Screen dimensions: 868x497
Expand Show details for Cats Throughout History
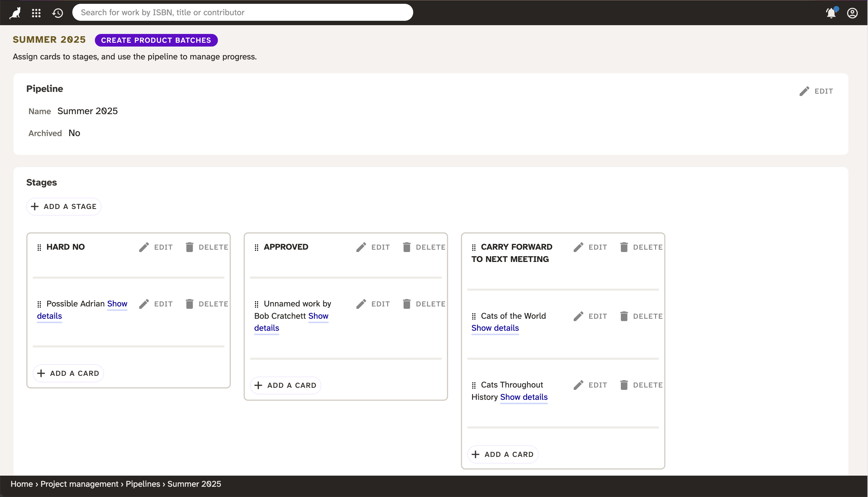tap(523, 397)
